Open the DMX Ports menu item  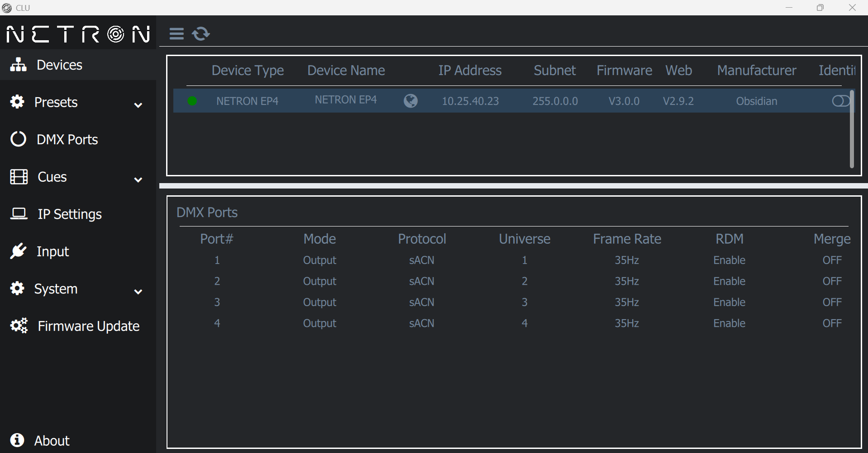pyautogui.click(x=78, y=139)
